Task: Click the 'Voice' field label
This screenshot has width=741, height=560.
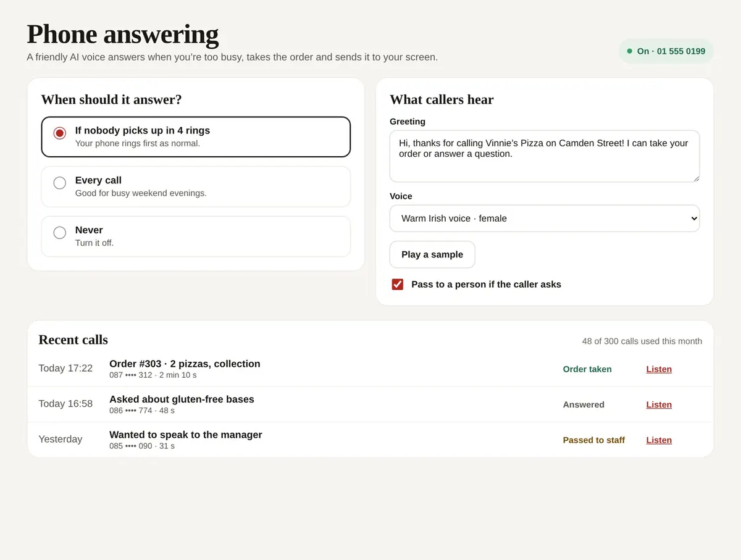Action: point(401,196)
